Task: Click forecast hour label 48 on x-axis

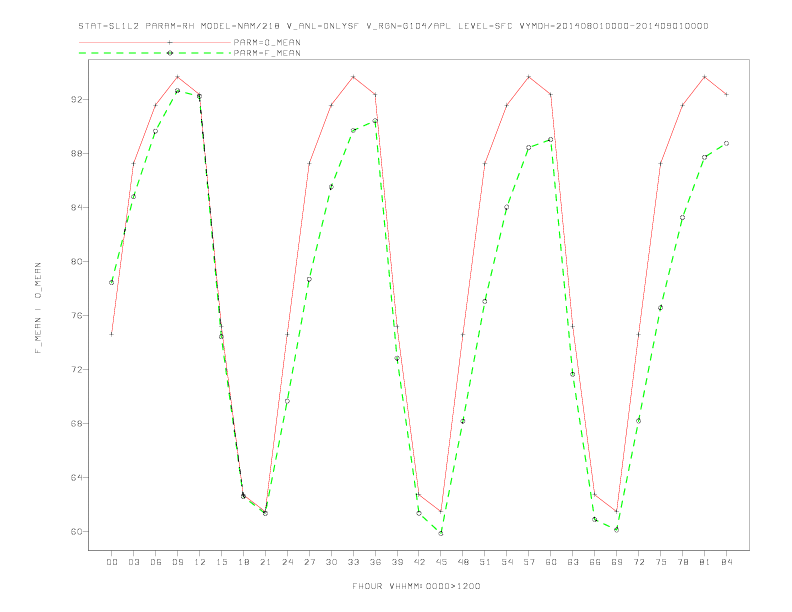Action: (x=463, y=562)
